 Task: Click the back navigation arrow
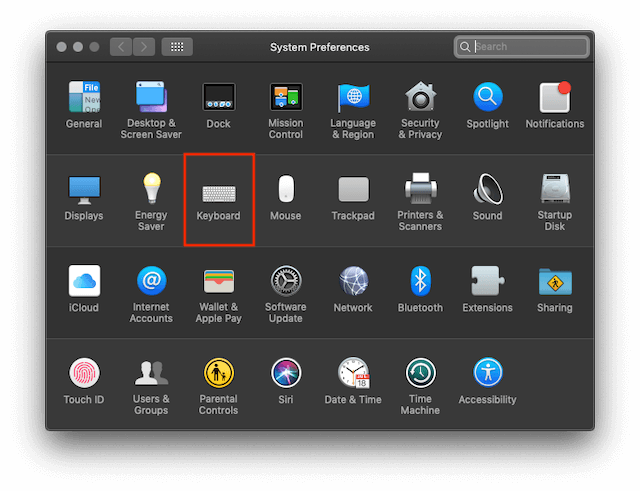[x=121, y=47]
